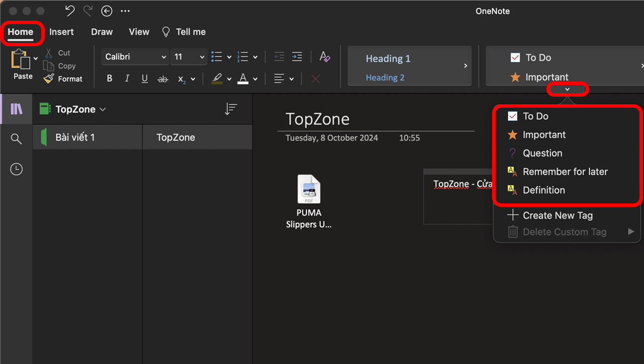Toggle Italic formatting
The height and width of the screenshot is (364, 644).
(x=127, y=79)
